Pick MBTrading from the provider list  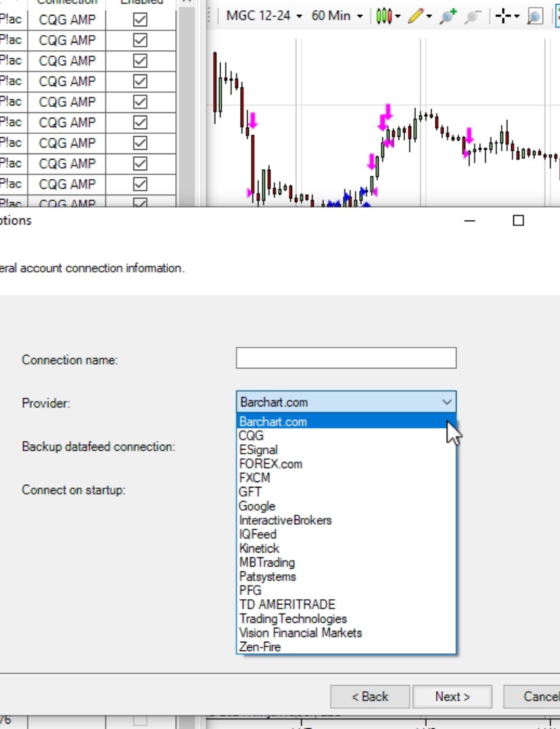coord(346,563)
